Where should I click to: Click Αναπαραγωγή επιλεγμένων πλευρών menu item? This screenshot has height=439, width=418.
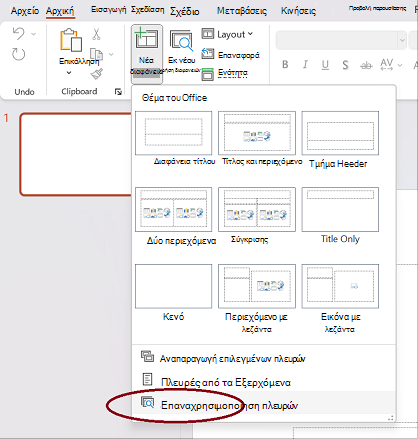point(263,358)
